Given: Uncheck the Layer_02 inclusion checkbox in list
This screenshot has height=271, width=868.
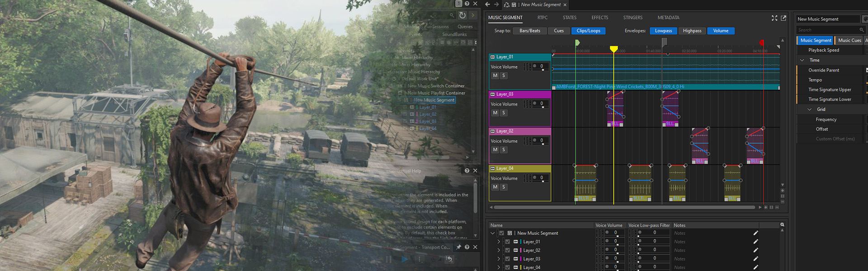Looking at the screenshot, I should coord(507,250).
